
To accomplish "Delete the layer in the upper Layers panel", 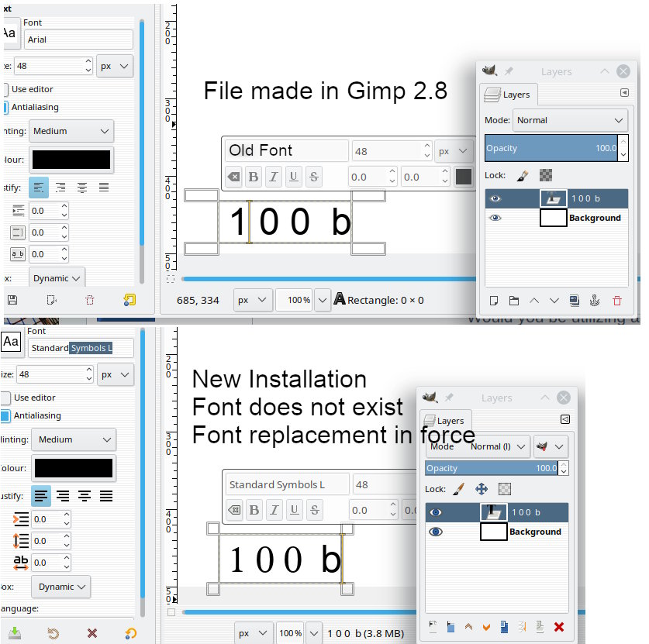I will (x=617, y=301).
